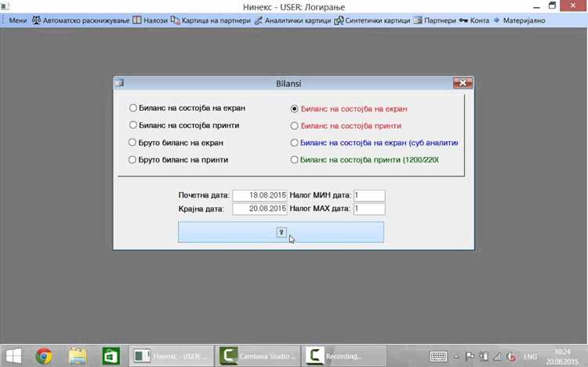The image size is (588, 367).
Task: Click the arrow icon for Материјално
Action: pos(496,20)
